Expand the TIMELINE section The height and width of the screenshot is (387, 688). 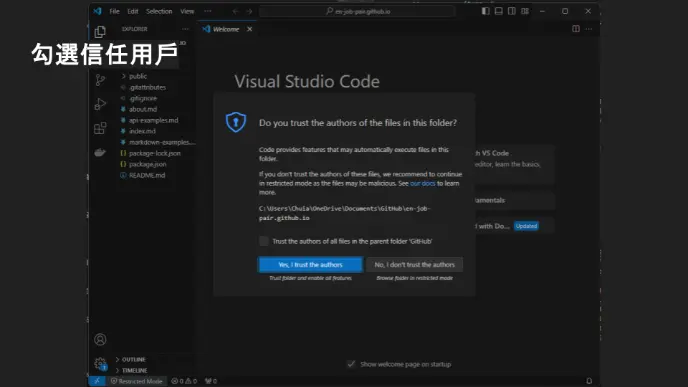pos(134,370)
